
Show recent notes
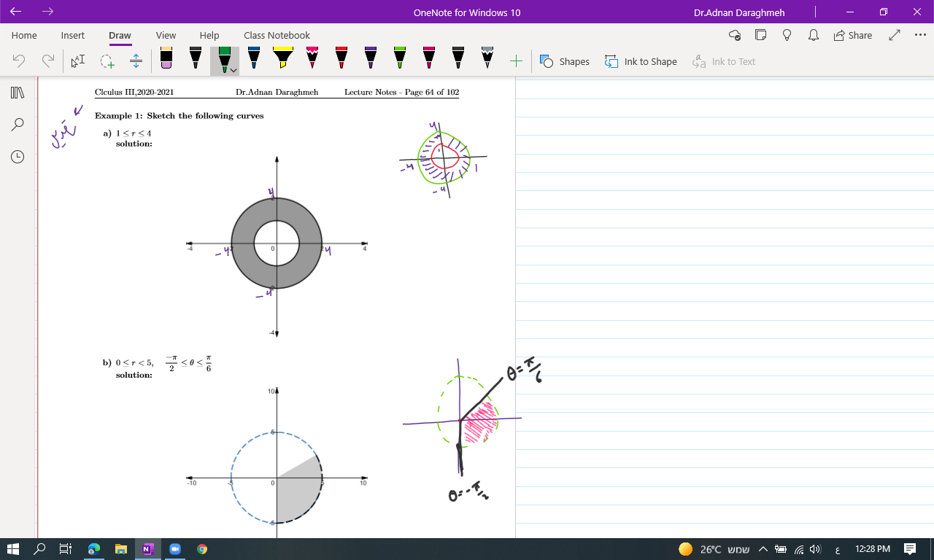[18, 157]
